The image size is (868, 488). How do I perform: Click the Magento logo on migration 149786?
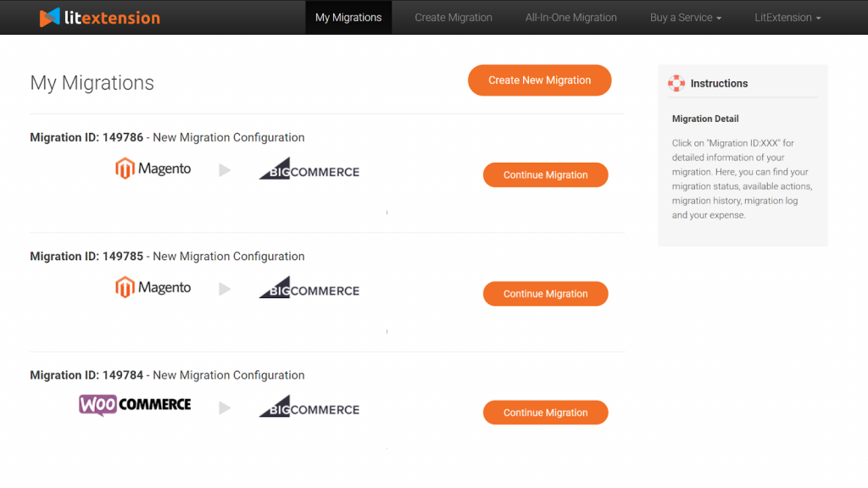coord(153,168)
